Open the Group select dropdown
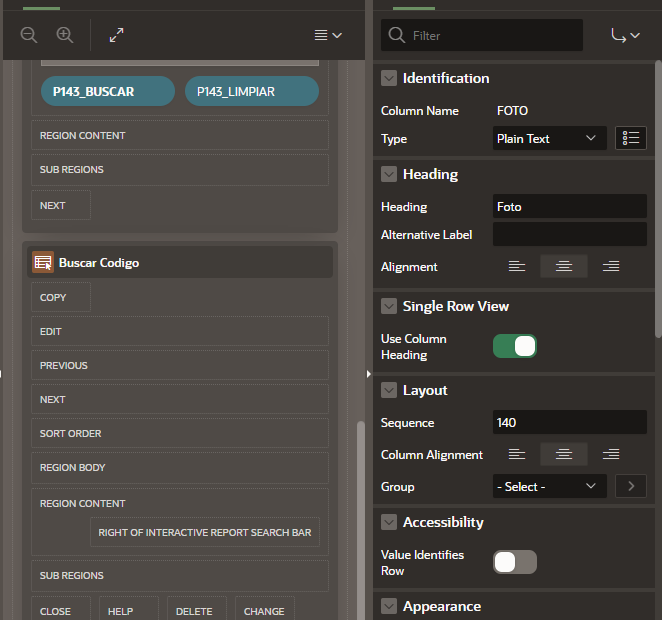662x620 pixels. click(x=550, y=486)
